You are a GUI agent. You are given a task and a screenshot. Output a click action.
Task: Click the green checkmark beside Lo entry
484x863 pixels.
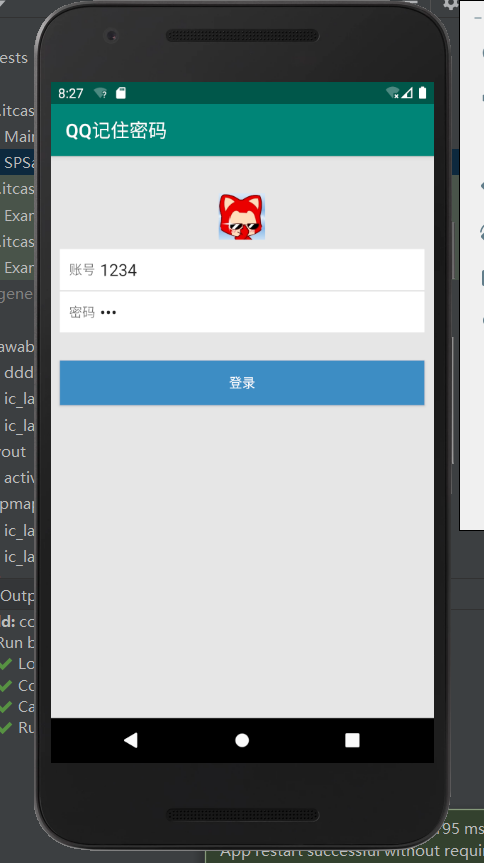click(x=6, y=664)
